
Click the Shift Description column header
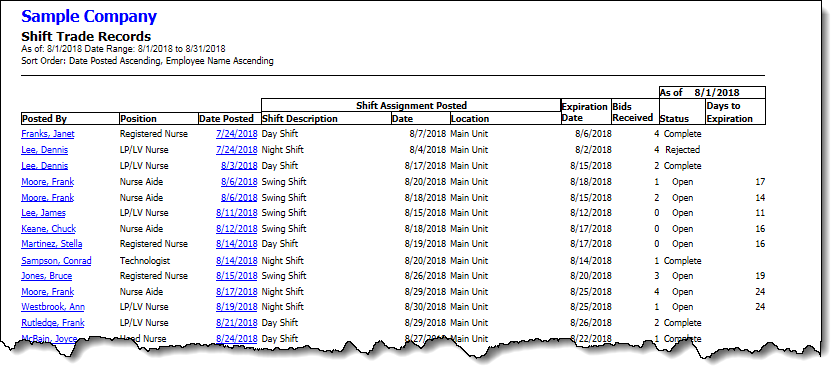[326, 118]
